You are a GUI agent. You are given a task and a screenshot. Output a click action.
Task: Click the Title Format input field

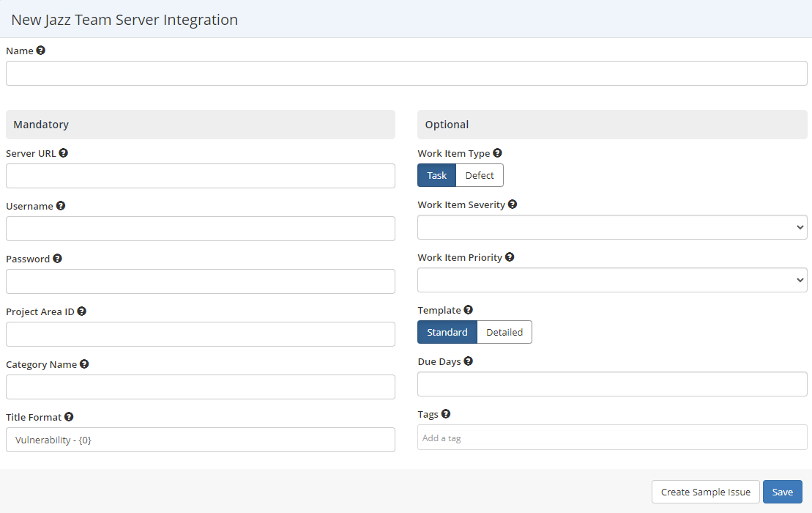point(201,440)
